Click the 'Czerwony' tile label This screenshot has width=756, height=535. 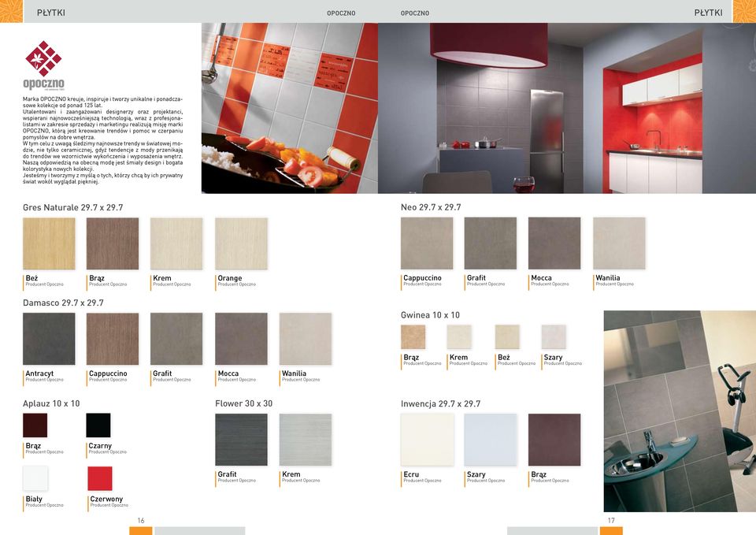[106, 499]
